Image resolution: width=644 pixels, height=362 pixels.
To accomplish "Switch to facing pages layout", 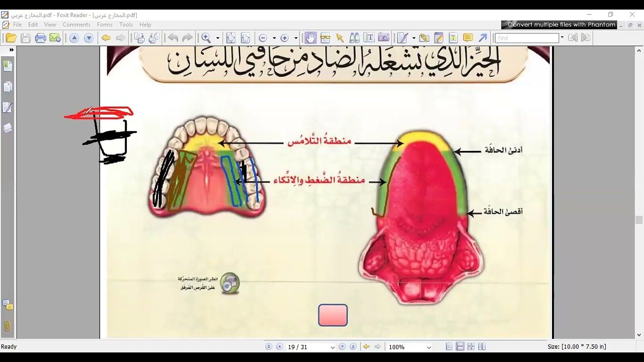I will coord(482,347).
